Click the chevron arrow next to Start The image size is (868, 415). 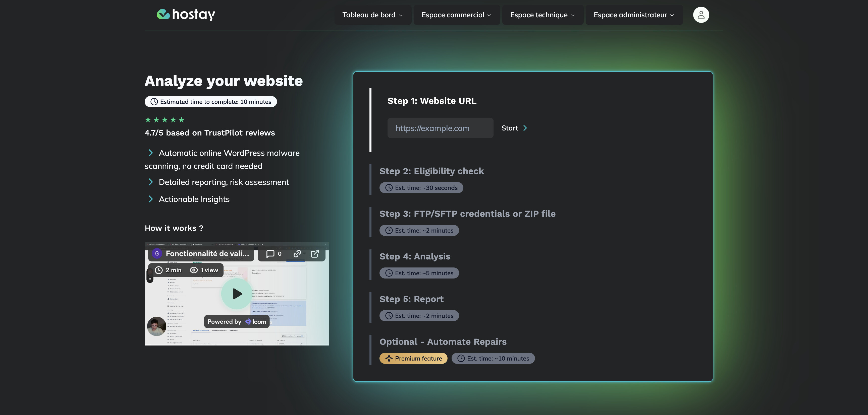[x=525, y=128]
